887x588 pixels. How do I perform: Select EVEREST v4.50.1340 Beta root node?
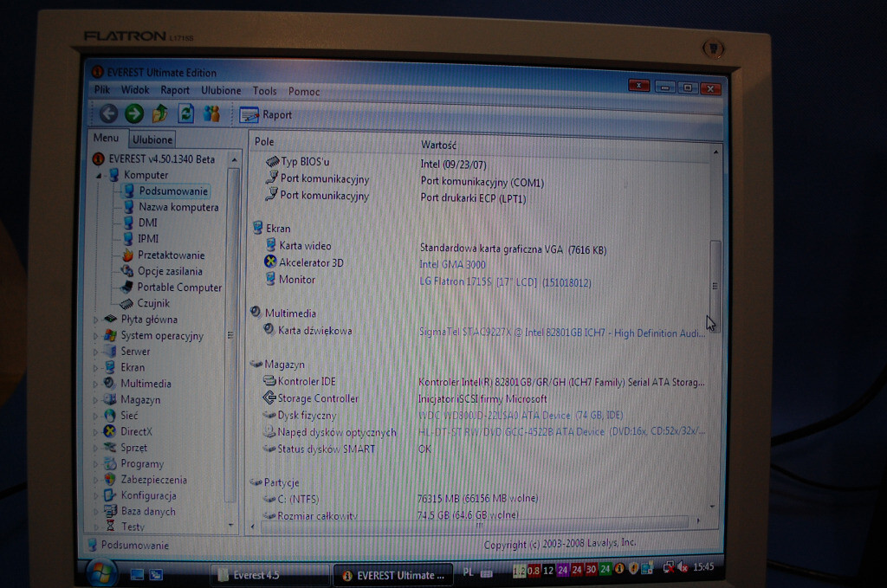pyautogui.click(x=161, y=158)
